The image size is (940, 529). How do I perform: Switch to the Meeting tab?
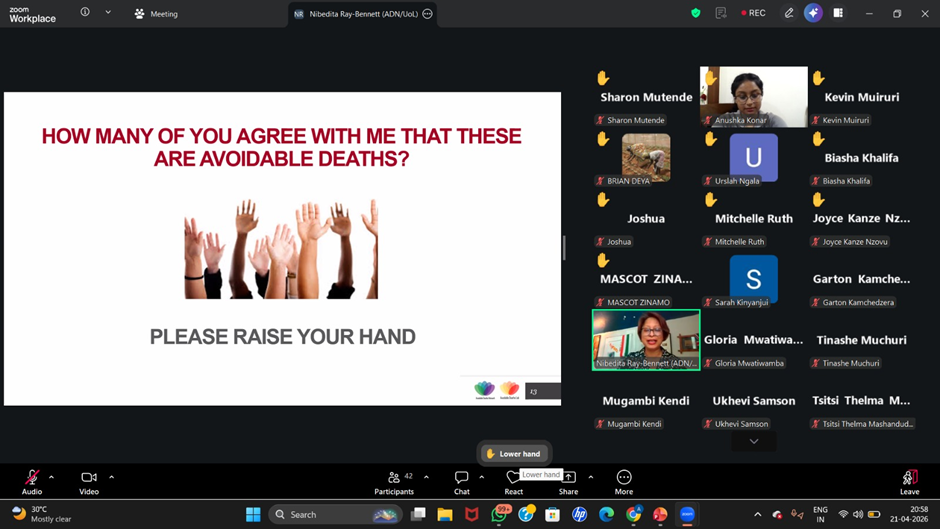coord(156,14)
